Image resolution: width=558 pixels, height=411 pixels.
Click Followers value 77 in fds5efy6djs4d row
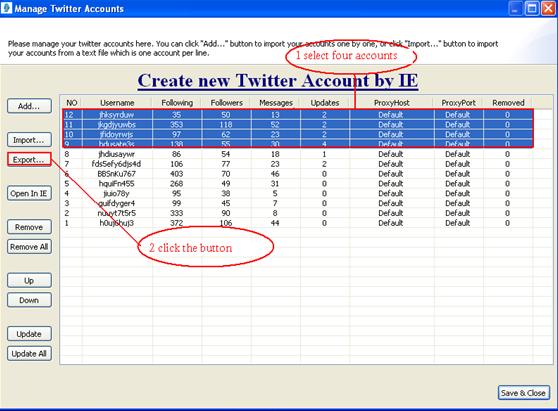pyautogui.click(x=226, y=164)
